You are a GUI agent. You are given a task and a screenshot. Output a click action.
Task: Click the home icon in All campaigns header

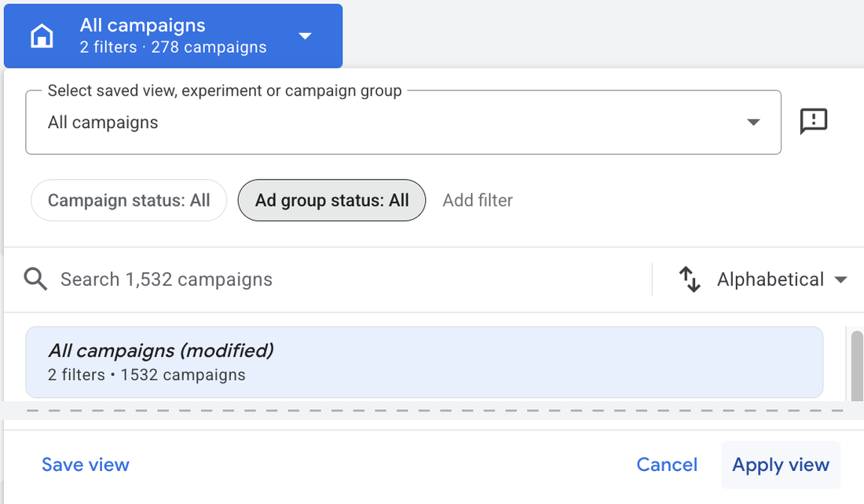pos(42,36)
